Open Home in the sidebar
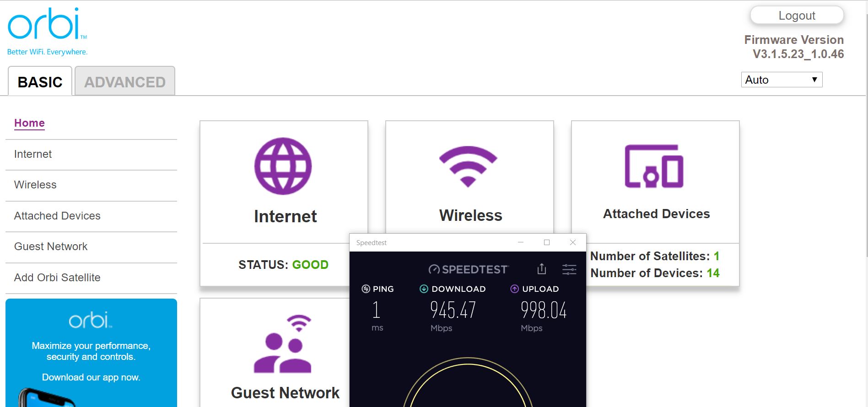The height and width of the screenshot is (407, 868). (29, 123)
